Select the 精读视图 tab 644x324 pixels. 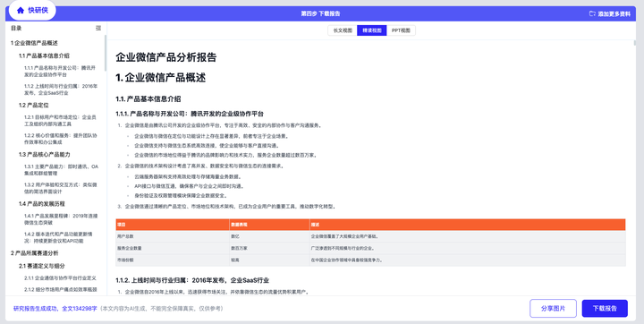click(372, 30)
